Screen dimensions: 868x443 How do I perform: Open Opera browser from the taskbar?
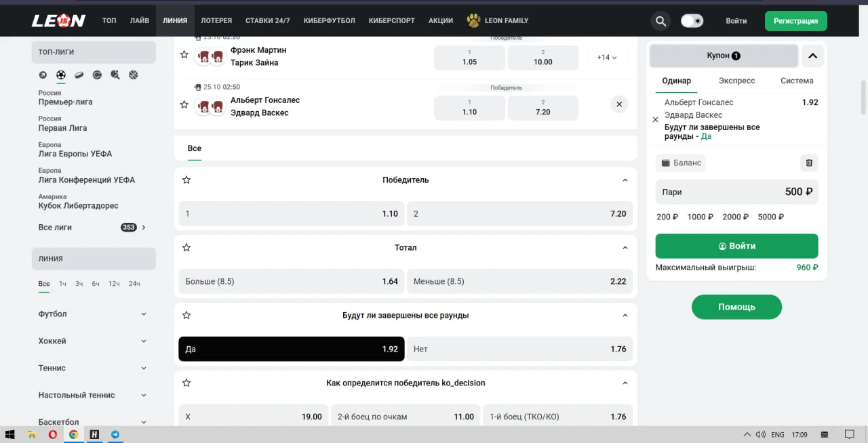tap(52, 435)
